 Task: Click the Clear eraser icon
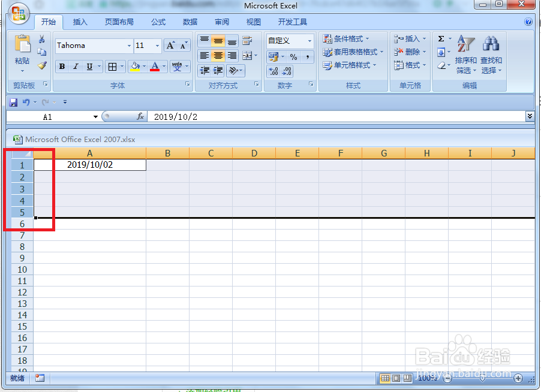[x=441, y=65]
